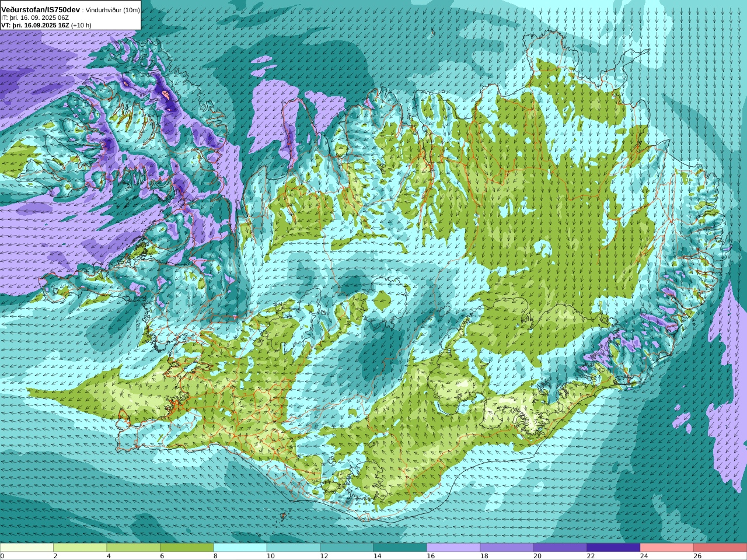Click the legend value label 10
747x560 pixels.
[270, 556]
